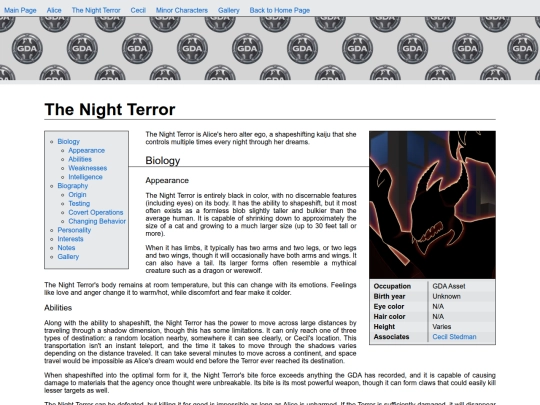Image resolution: width=540 pixels, height=405 pixels.
Task: Open Minor Characters in top navigation
Action: [x=182, y=10]
